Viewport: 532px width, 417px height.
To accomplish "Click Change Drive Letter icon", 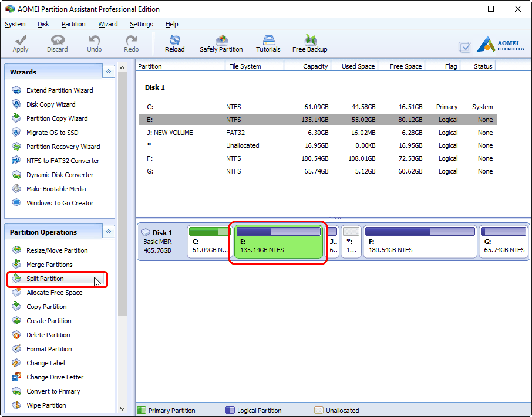I will tap(16, 377).
